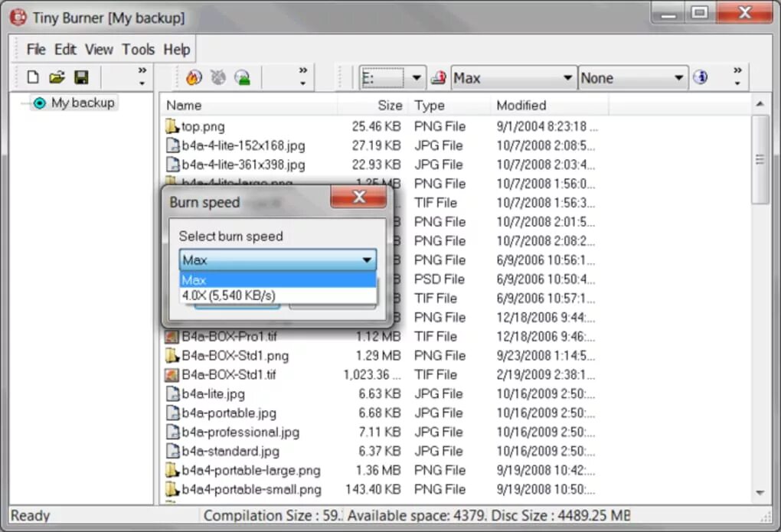Click the icon of B4a-BOX-Pro1.tif
The height and width of the screenshot is (532, 781).
(x=172, y=337)
